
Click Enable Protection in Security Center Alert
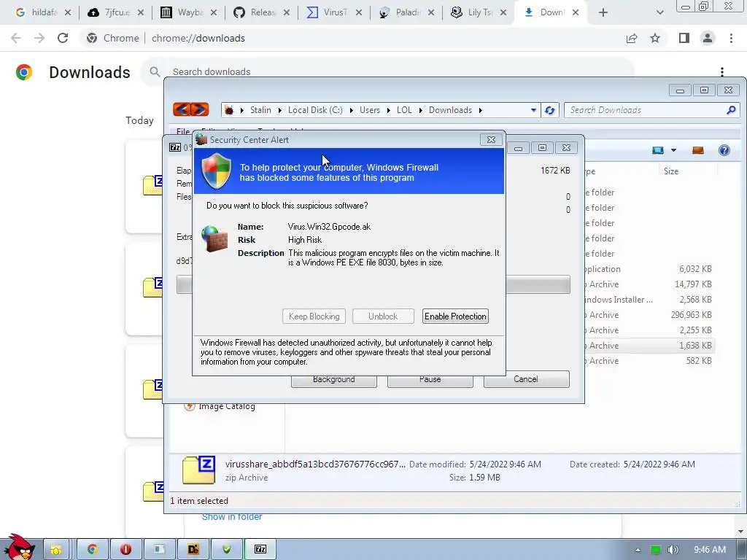(x=455, y=316)
